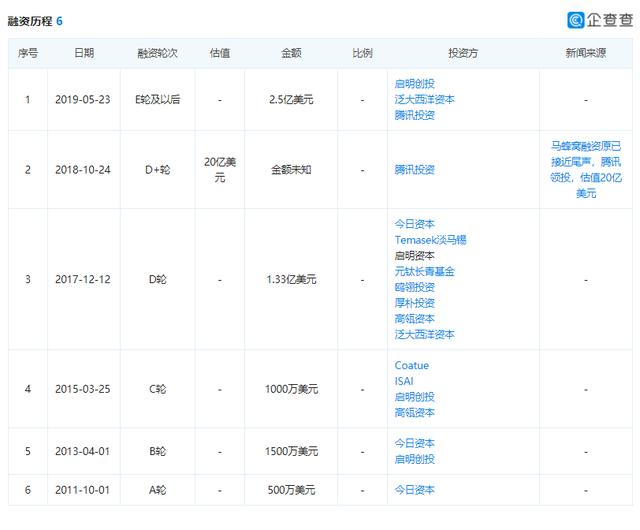Screen dimensions: 640x530
Task: Click the 2.5亿美元 amount cell
Action: (291, 99)
